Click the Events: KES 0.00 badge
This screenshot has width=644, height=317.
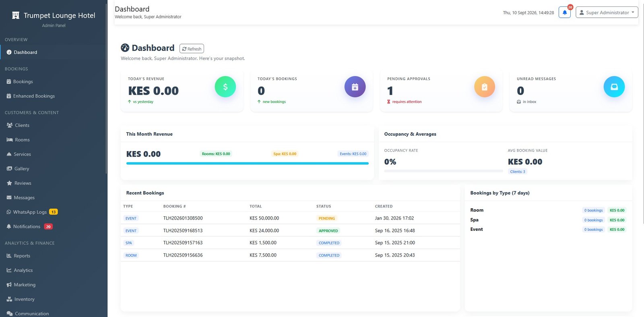tap(353, 154)
